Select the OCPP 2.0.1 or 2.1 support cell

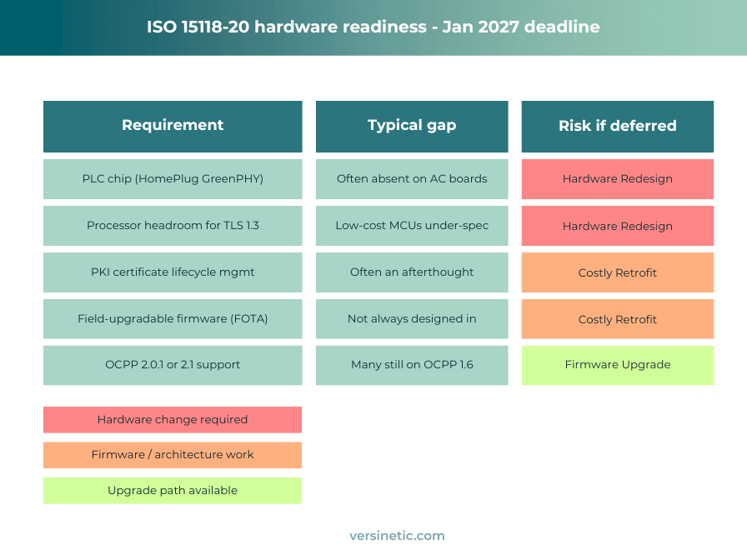pyautogui.click(x=173, y=364)
